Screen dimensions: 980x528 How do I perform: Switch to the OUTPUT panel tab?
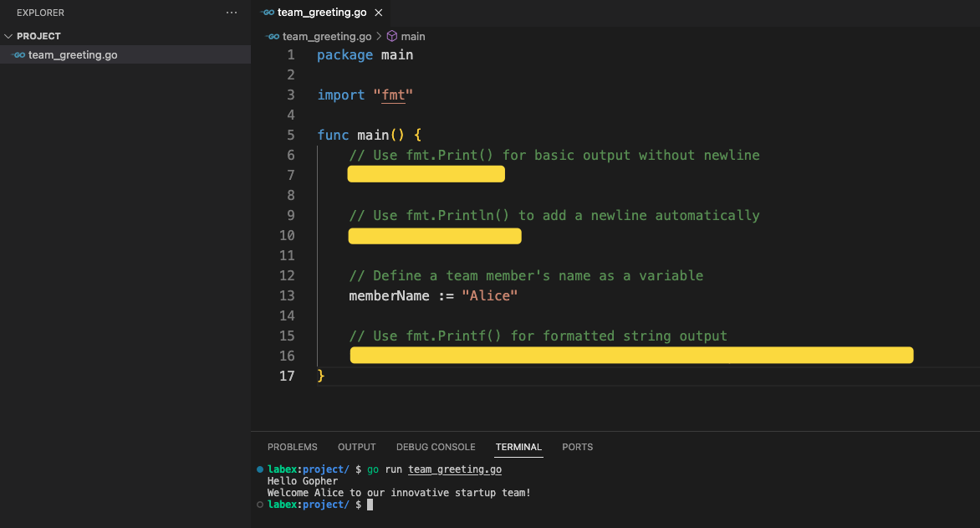356,447
